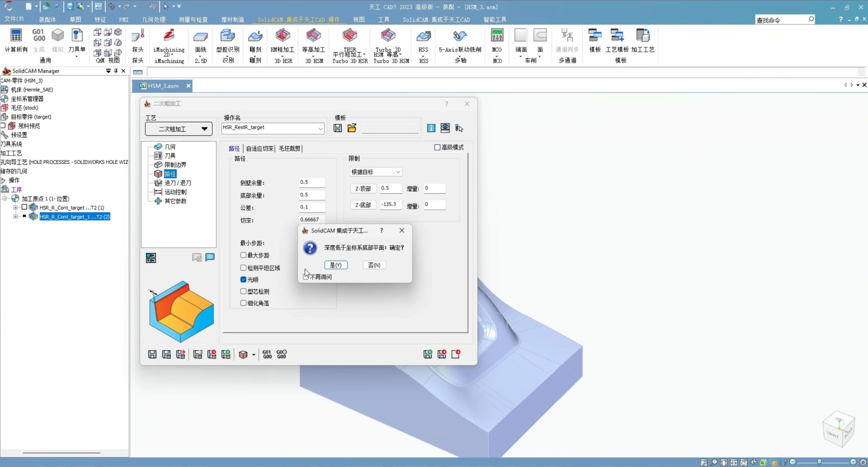Expand the HSR_R_Cont_target_1 ...T2 (2) node
868x467 pixels.
pyautogui.click(x=16, y=216)
